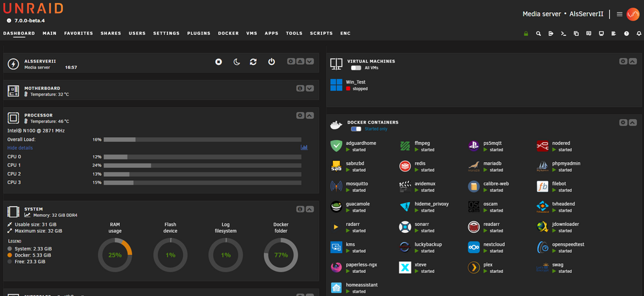Click the plex container icon

tap(473, 268)
